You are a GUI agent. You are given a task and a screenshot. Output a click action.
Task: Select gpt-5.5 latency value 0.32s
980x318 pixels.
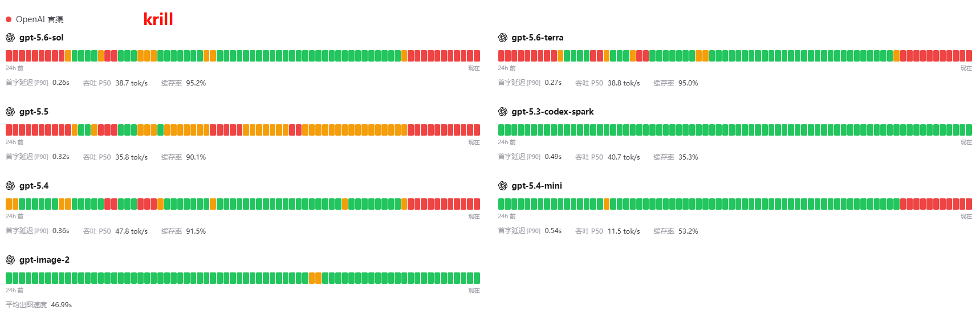[61, 157]
